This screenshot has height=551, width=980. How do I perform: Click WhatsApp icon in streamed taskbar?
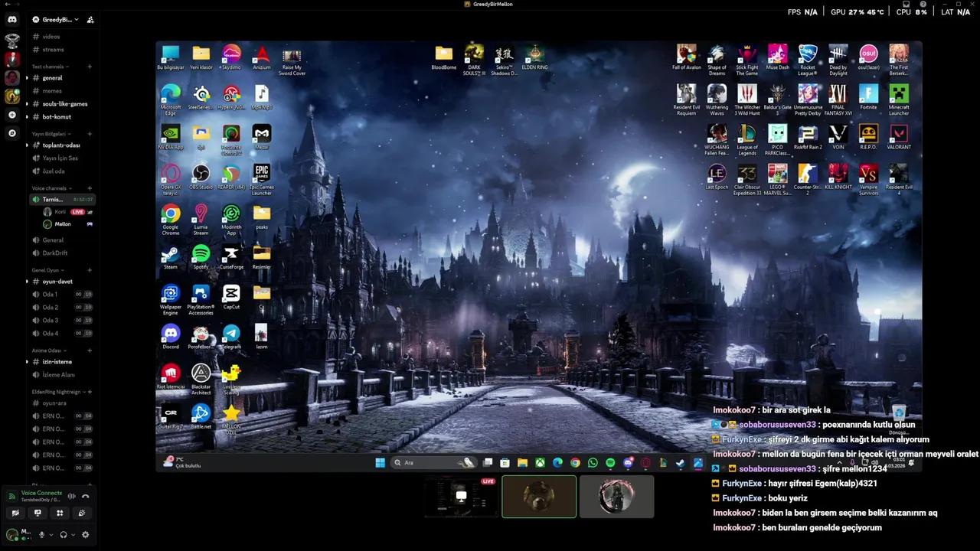(593, 462)
